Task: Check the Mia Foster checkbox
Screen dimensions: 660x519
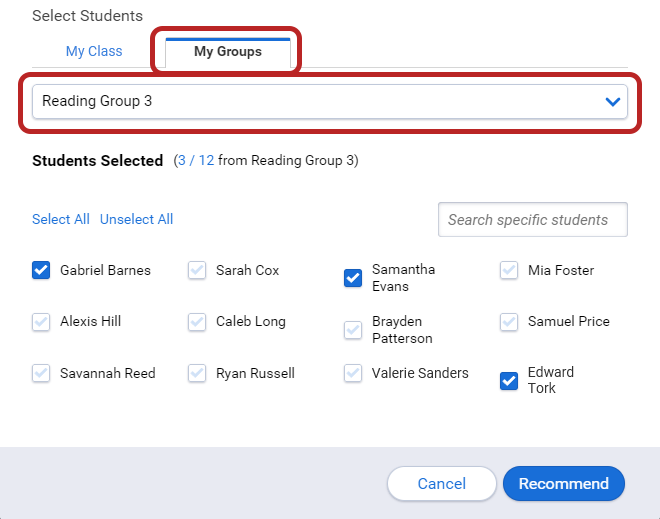Action: point(508,270)
